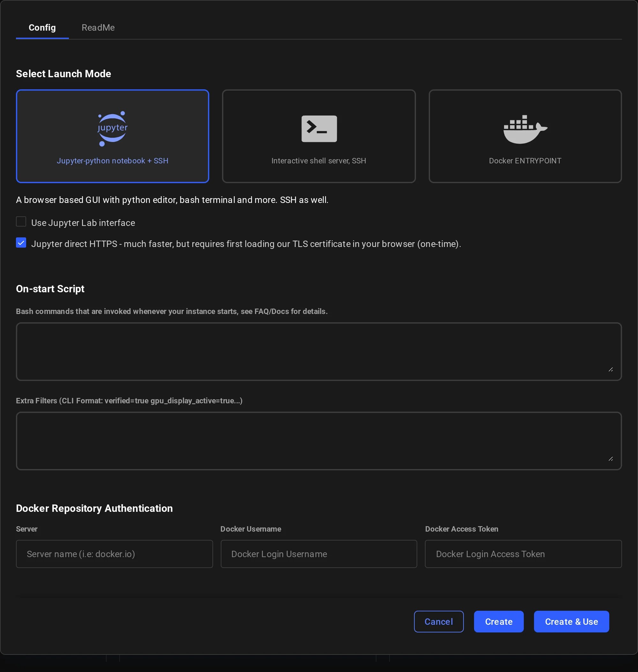Click the On-start Script heading
Viewport: 638px width, 672px height.
click(x=50, y=289)
